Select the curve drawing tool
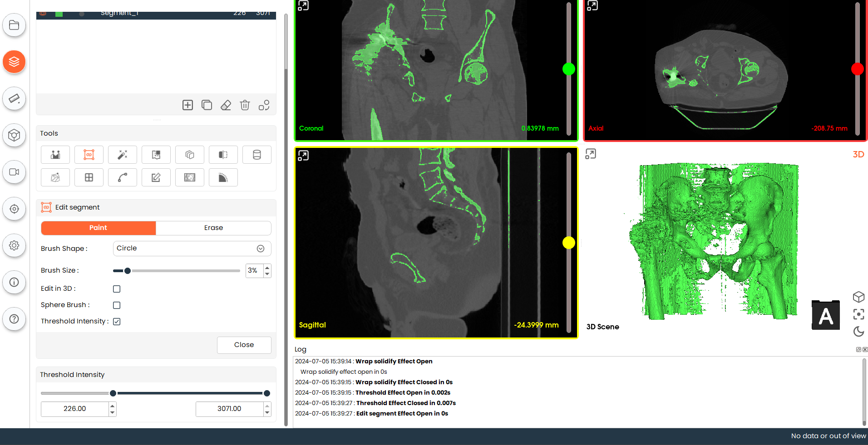The image size is (868, 445). tap(123, 177)
